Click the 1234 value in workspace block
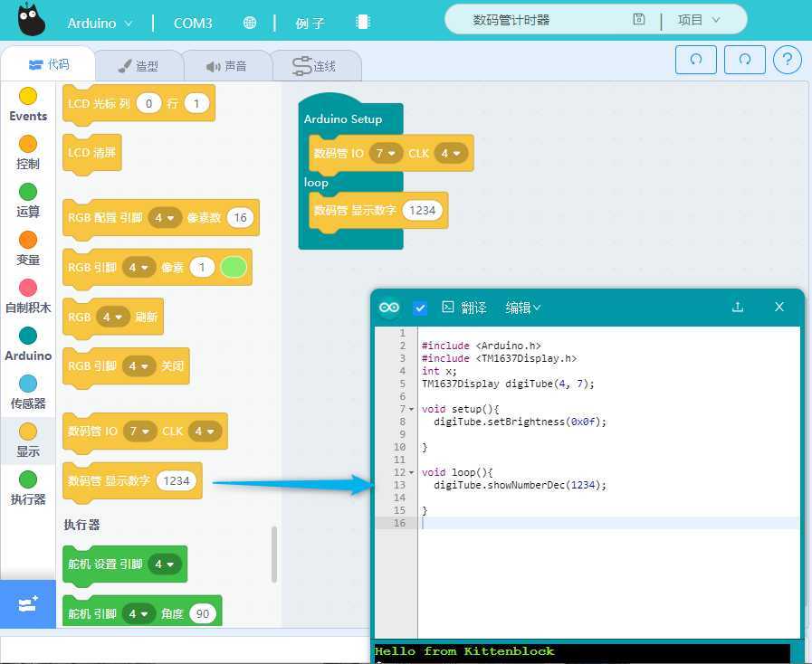 [422, 211]
